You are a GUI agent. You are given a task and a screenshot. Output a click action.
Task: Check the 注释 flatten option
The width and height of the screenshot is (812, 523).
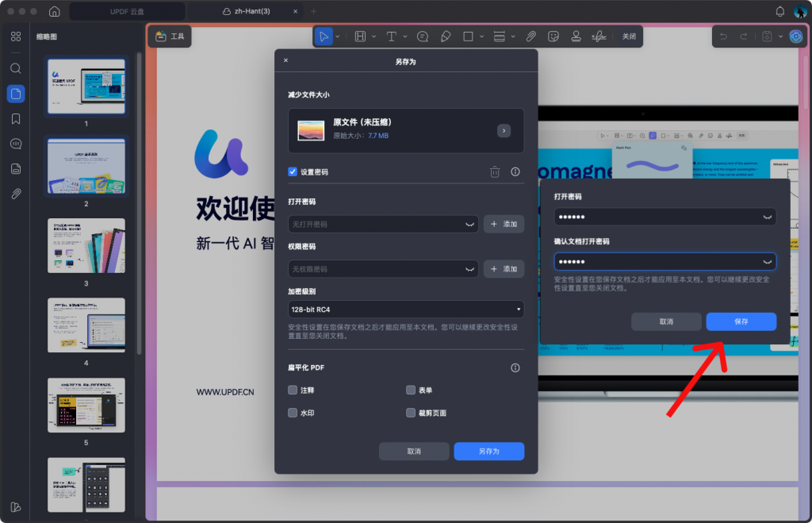coord(293,390)
